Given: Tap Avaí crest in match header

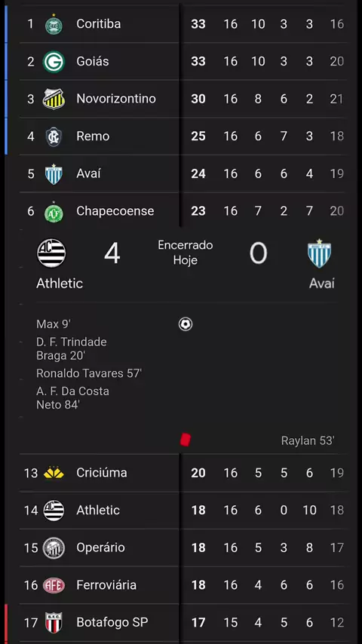Looking at the screenshot, I should [319, 253].
